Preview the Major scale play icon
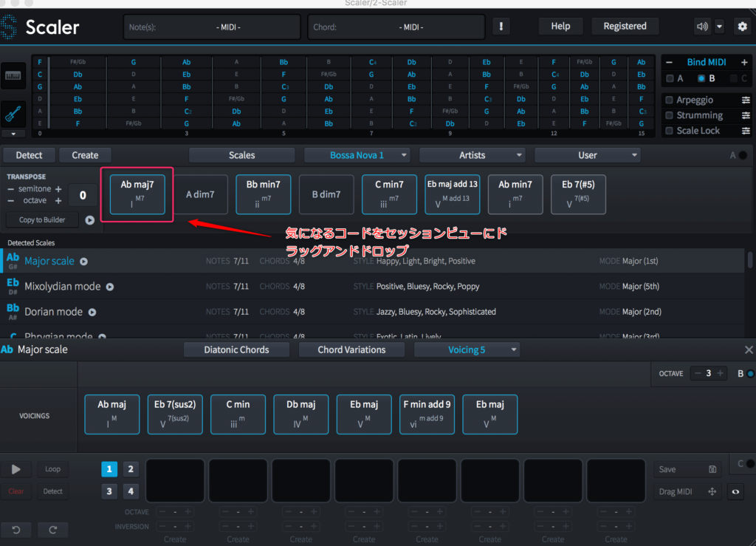The height and width of the screenshot is (546, 756). tap(83, 262)
